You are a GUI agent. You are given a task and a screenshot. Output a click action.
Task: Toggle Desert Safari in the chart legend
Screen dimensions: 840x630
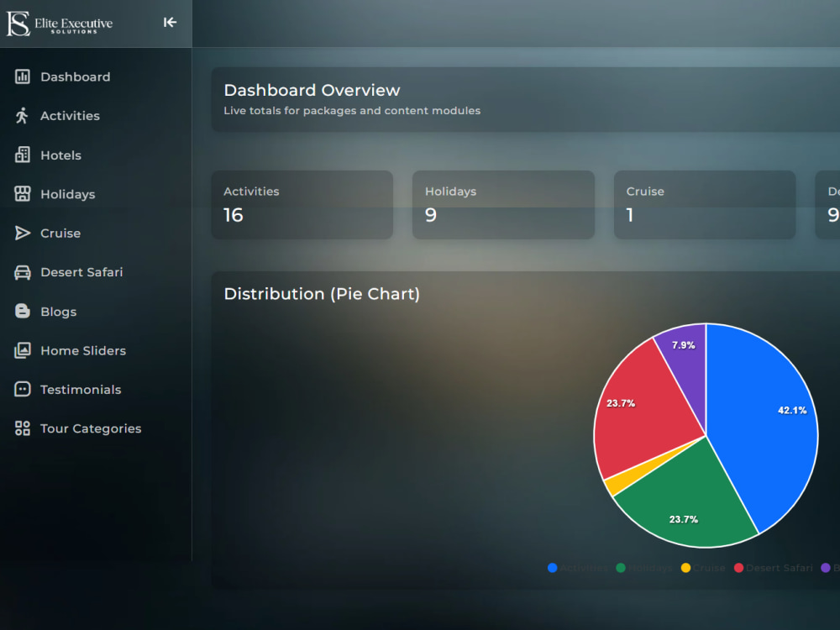click(x=773, y=568)
